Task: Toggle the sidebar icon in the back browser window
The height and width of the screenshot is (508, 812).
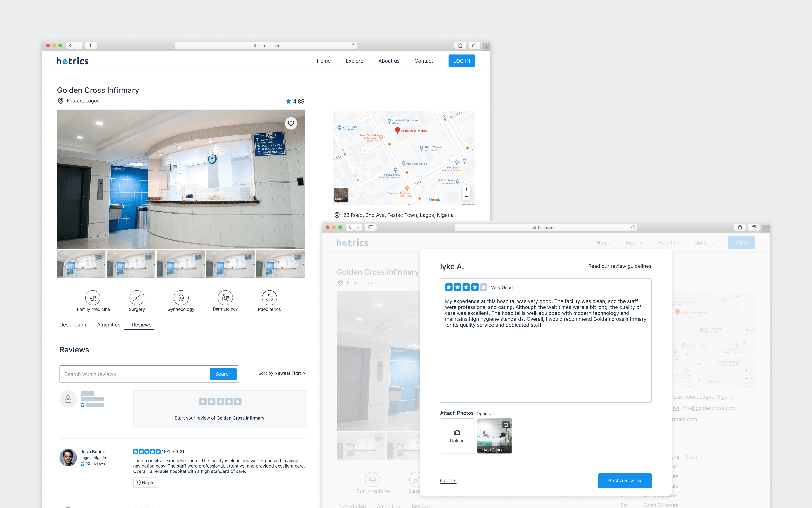Action: click(91, 45)
